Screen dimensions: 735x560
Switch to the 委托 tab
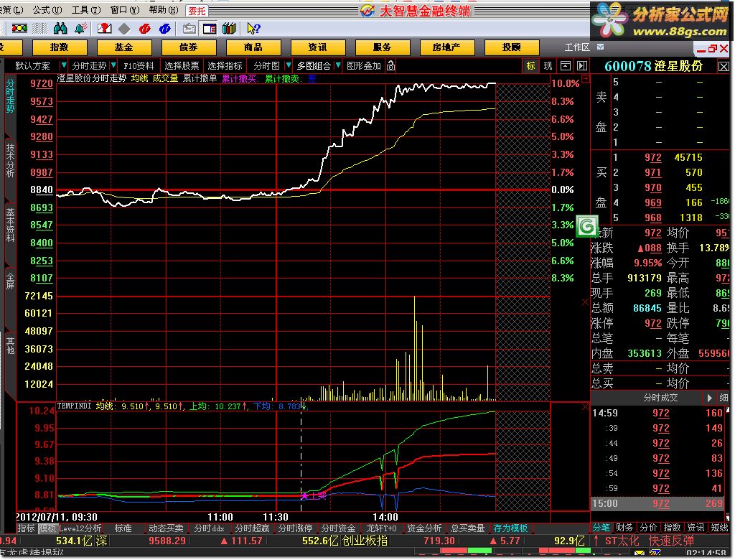point(197,11)
